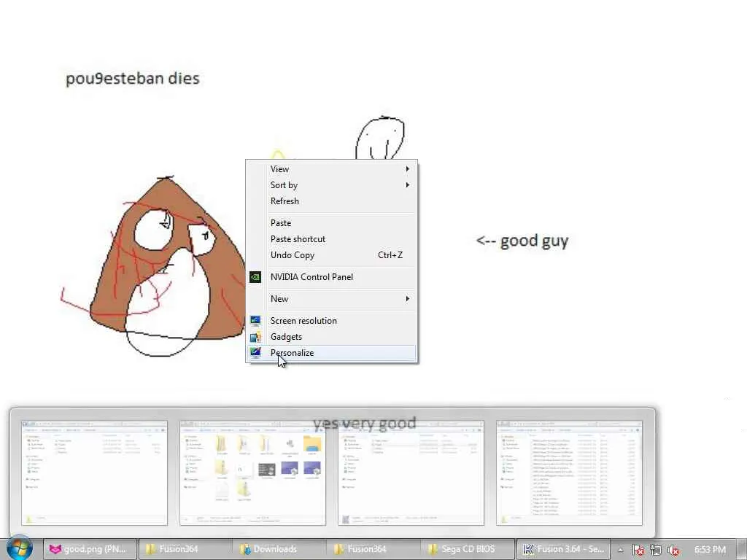Expand the New submenu
This screenshot has height=560, width=747.
point(331,298)
